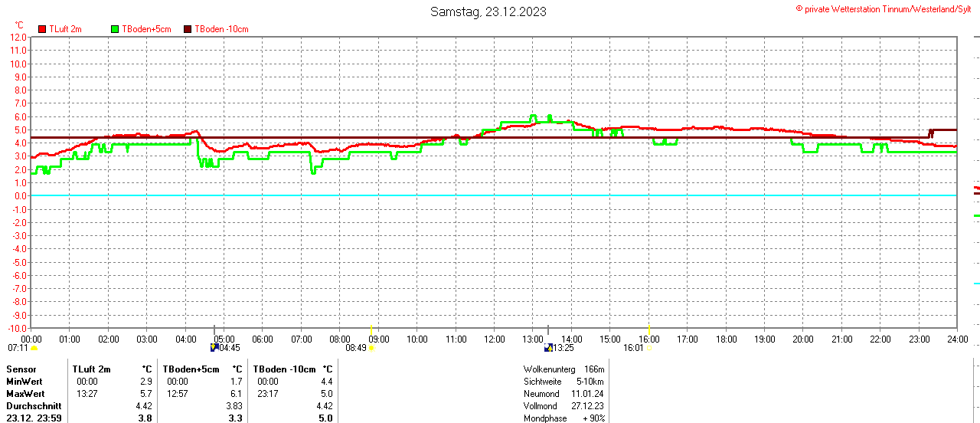Click the private Wetterstation Tinnum/Westerland/Sylt copyright text

coord(887,8)
